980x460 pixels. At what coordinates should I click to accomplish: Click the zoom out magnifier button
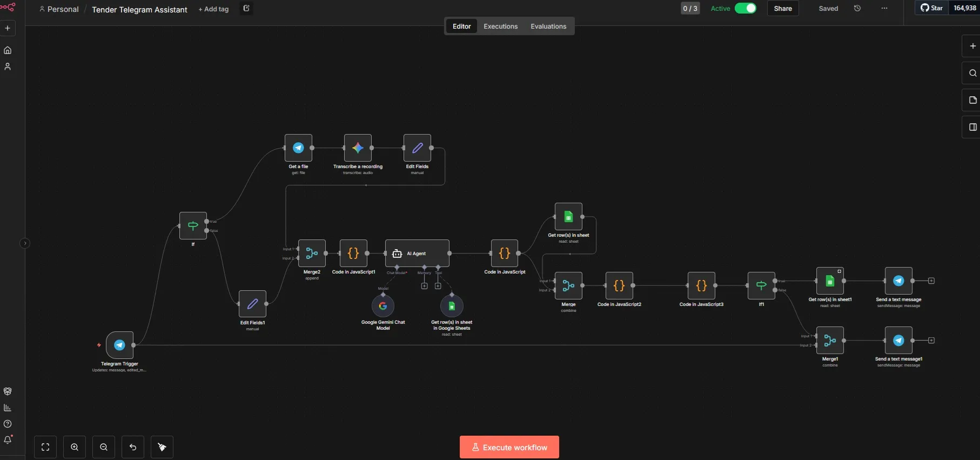[x=104, y=447]
